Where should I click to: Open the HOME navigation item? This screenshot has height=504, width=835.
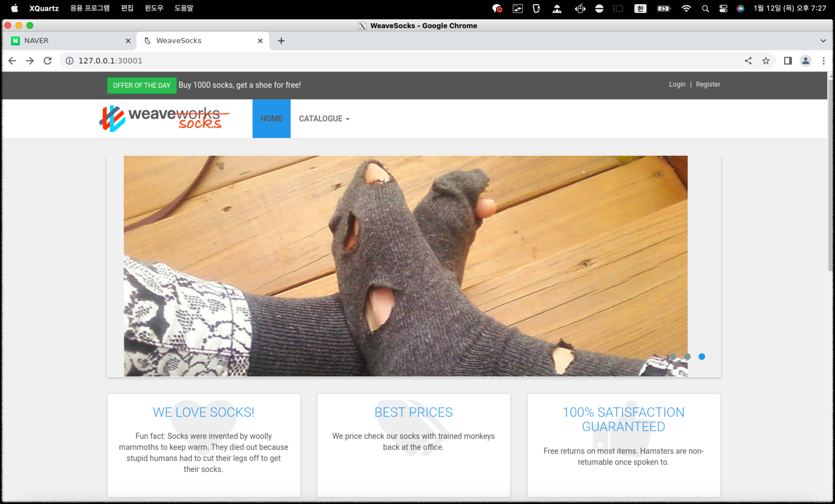pyautogui.click(x=271, y=118)
